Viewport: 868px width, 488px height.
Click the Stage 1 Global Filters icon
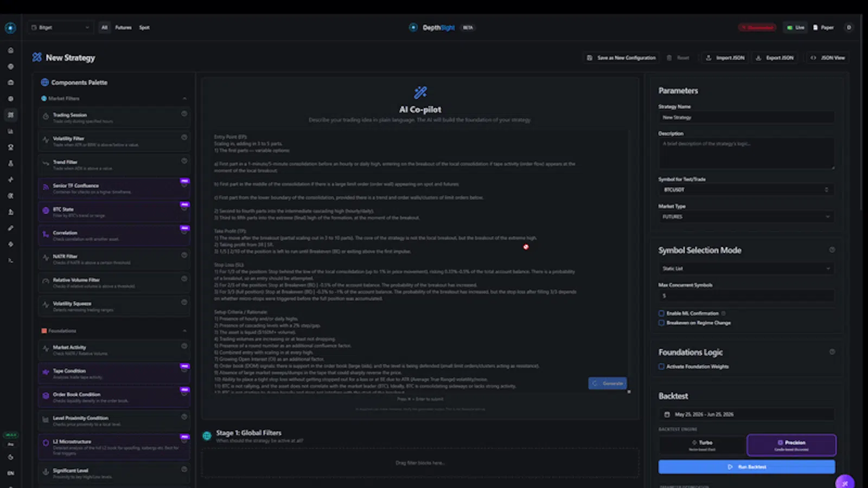click(207, 436)
